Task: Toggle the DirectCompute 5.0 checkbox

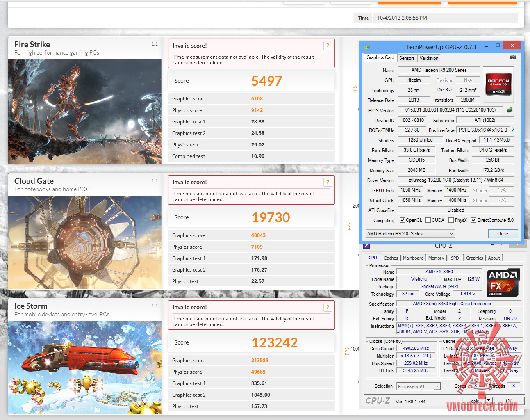Action: point(473,220)
